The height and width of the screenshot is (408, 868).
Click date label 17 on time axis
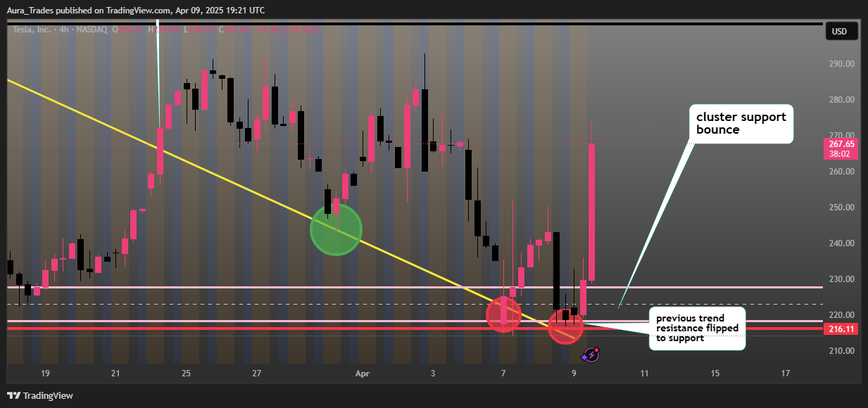pyautogui.click(x=786, y=374)
